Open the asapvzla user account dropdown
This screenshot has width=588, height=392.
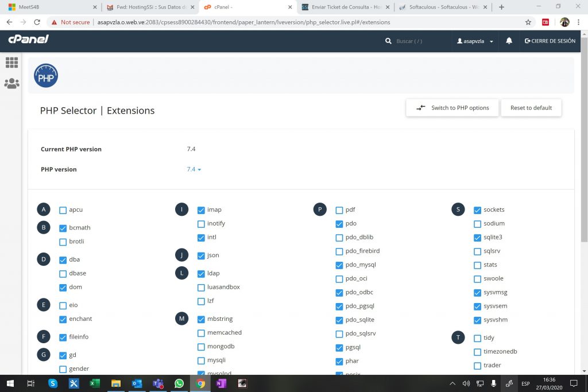point(475,41)
